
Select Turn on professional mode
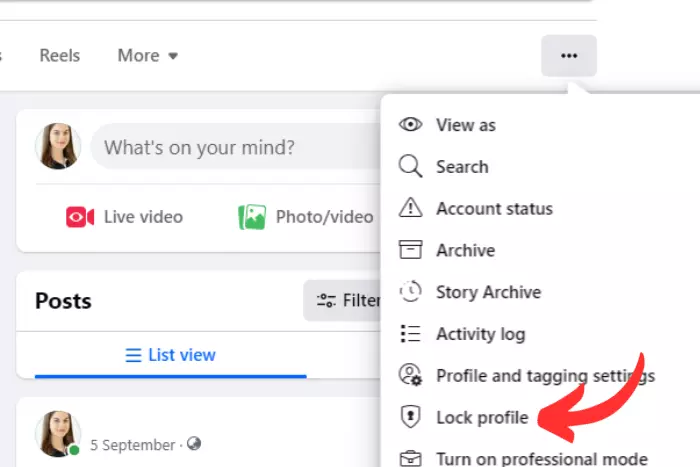[540, 458]
